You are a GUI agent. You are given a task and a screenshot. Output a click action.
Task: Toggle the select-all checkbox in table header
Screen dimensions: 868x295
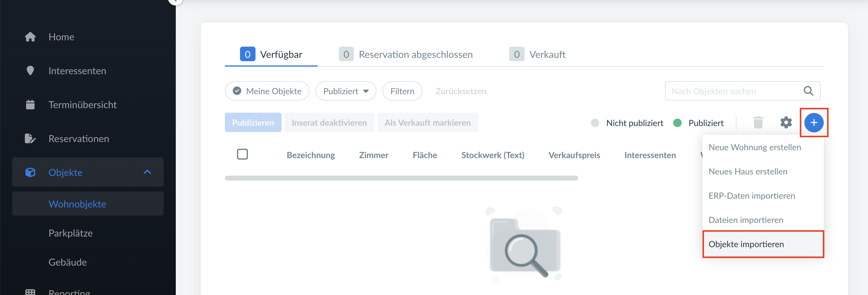click(x=242, y=154)
